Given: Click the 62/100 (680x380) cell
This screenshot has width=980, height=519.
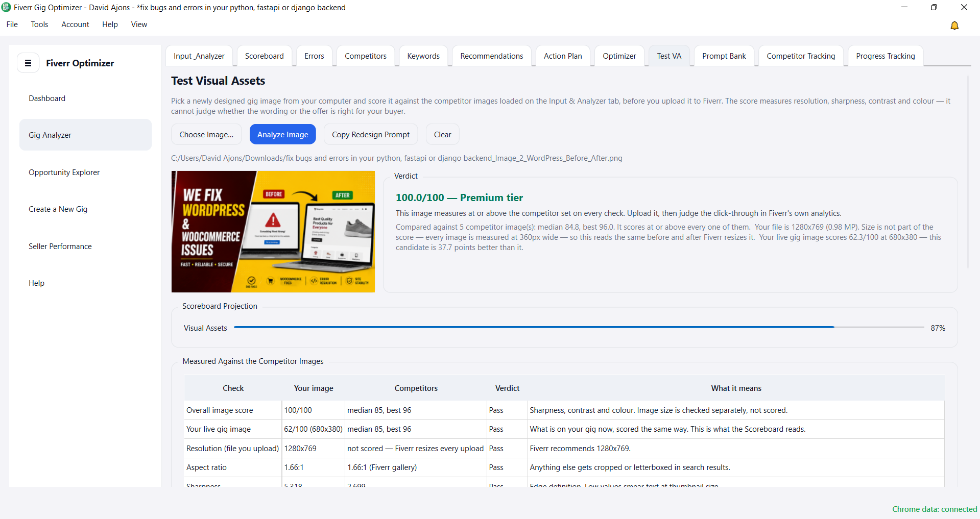Looking at the screenshot, I should pos(314,429).
